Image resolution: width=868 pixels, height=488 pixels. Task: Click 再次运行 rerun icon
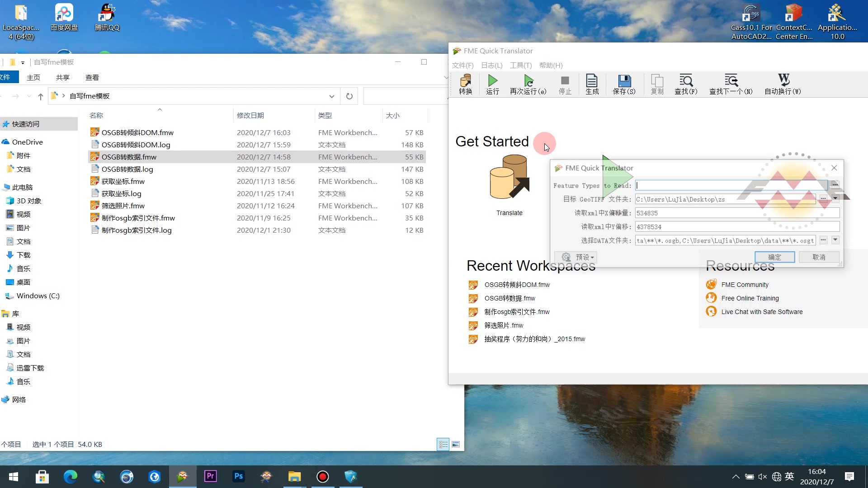coord(528,84)
